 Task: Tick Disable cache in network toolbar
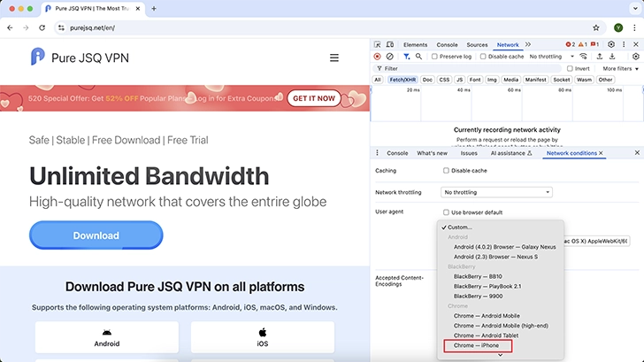click(483, 57)
